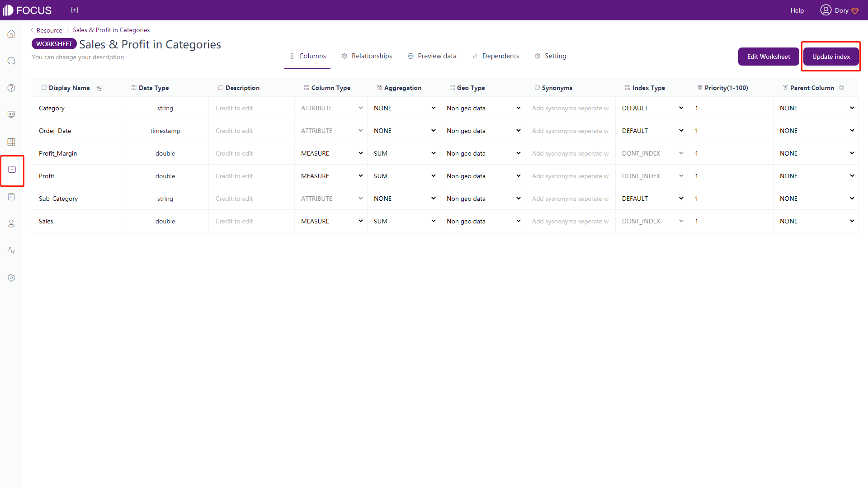Click the Synonyms column header

553,88
